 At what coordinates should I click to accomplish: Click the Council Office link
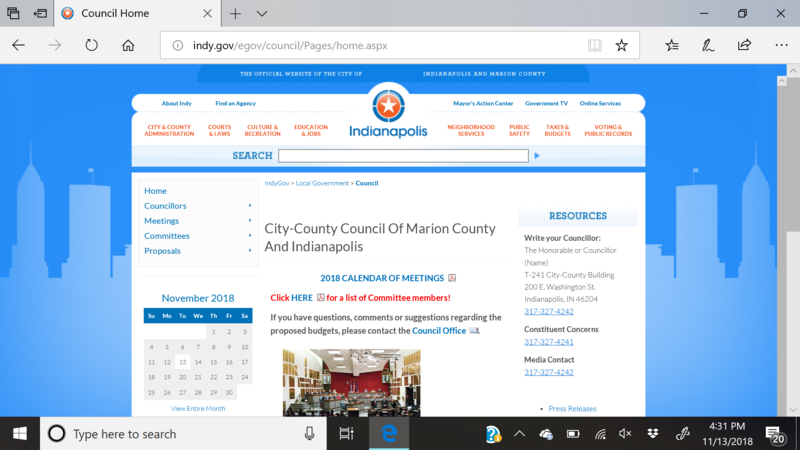(x=439, y=331)
